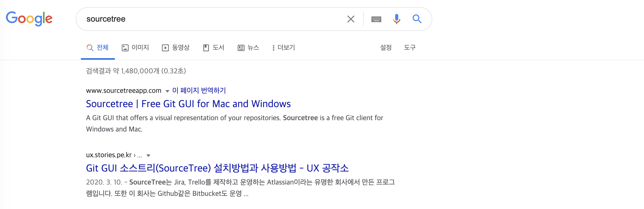This screenshot has height=209, width=644.
Task: Open the 설정 menu
Action: 386,48
